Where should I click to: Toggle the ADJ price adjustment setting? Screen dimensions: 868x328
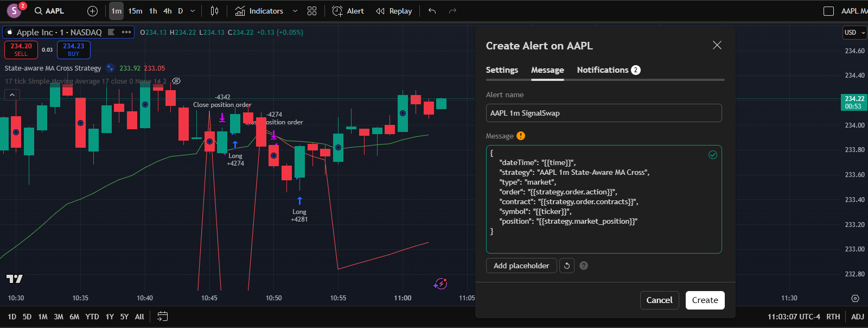tap(857, 317)
